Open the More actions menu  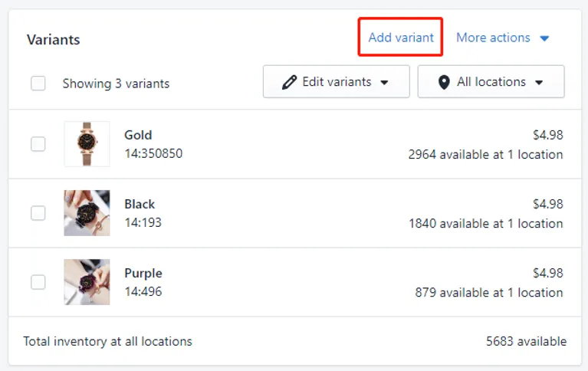point(502,38)
